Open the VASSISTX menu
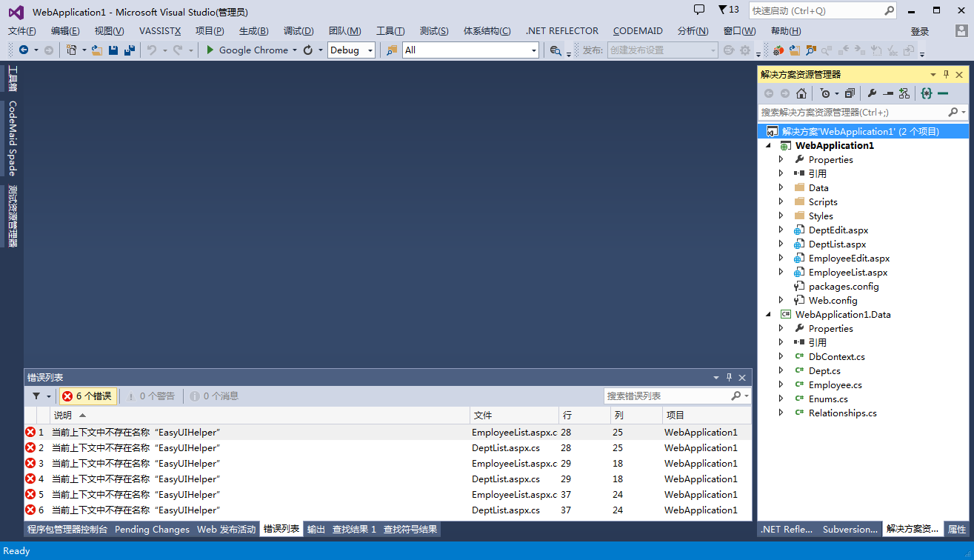The width and height of the screenshot is (974, 560). 160,30
